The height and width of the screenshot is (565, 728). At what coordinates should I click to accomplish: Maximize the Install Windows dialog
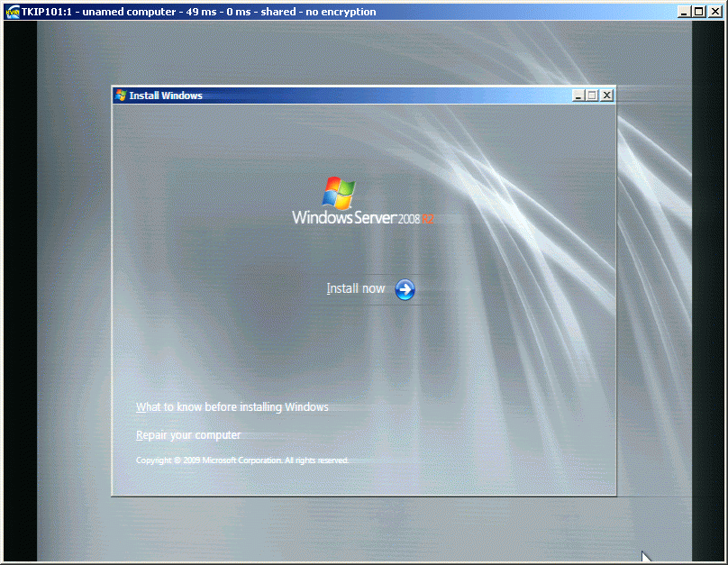point(592,96)
